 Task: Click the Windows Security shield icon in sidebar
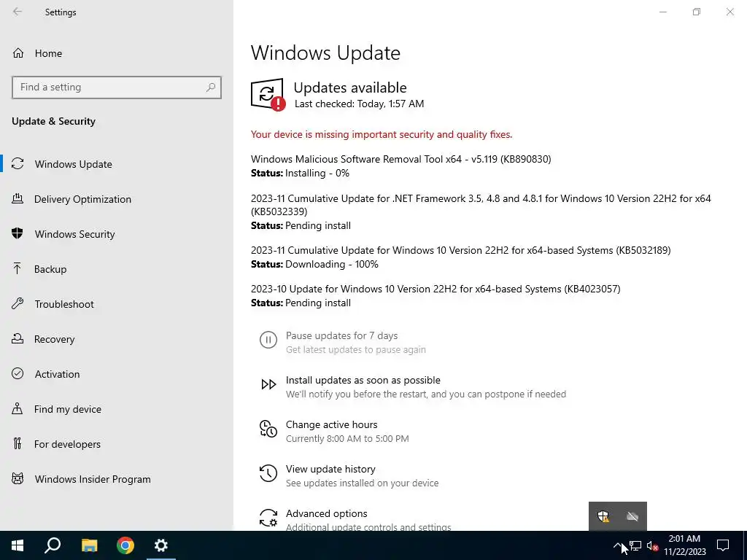(18, 234)
